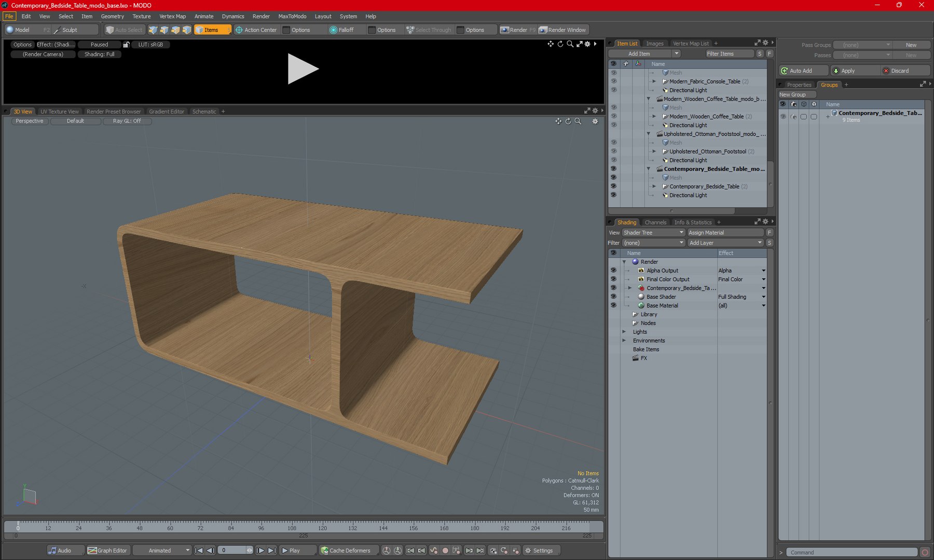Screen dimensions: 934x560
Task: Expand Modern_Wooden_Coffee_Table group
Action: 654,116
